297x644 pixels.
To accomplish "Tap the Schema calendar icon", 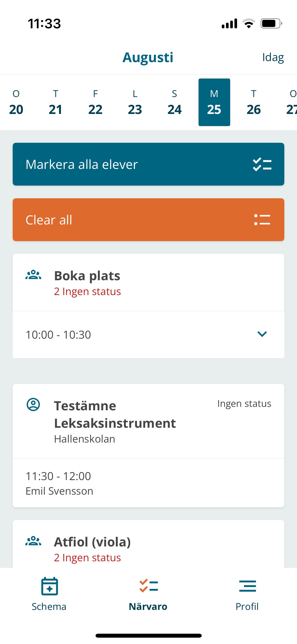I will pyautogui.click(x=49, y=586).
